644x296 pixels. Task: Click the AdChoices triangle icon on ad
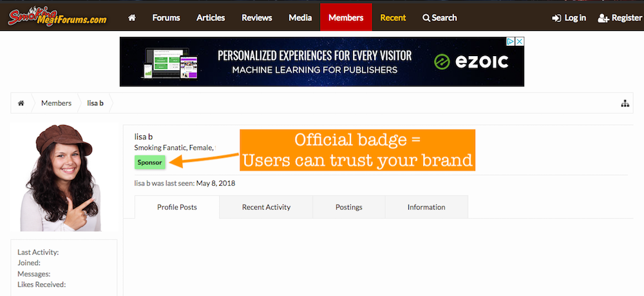tap(510, 41)
